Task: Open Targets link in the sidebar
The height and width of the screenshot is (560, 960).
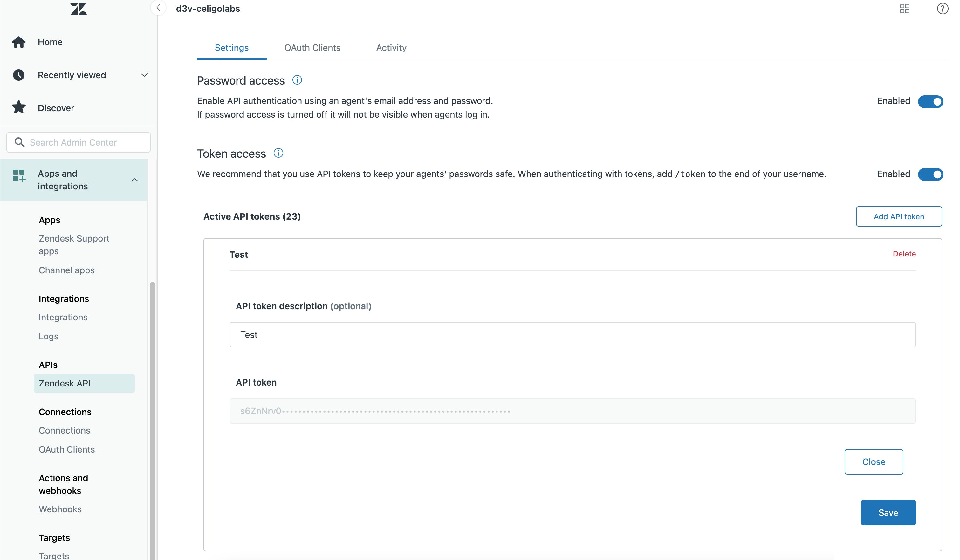Action: click(x=54, y=556)
